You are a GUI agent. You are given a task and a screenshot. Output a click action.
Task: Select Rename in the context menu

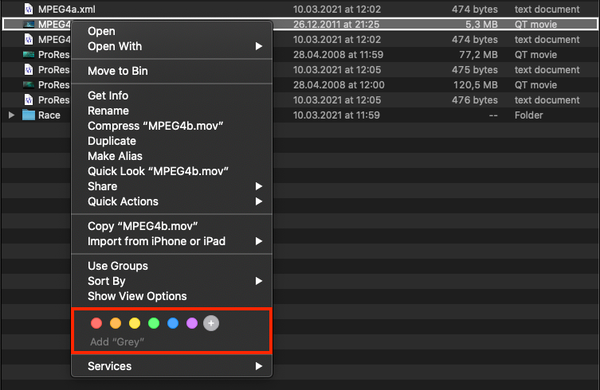pyautogui.click(x=172, y=111)
